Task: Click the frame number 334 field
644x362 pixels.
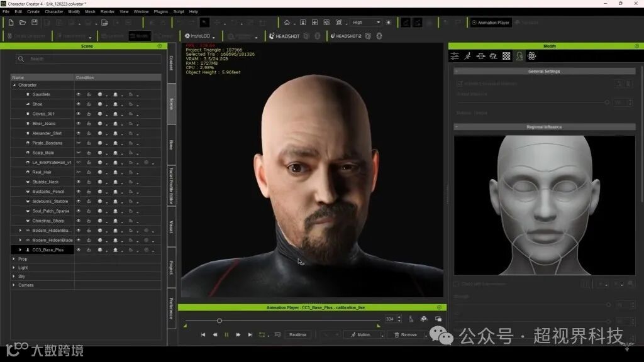Action: [x=390, y=319]
